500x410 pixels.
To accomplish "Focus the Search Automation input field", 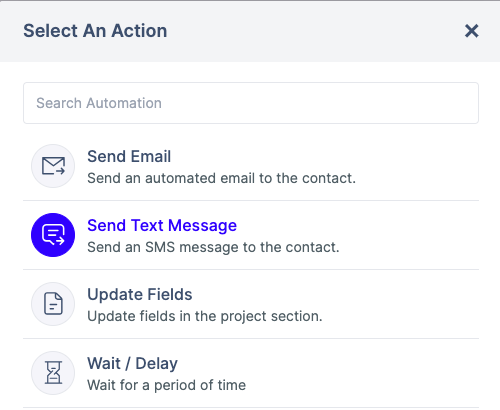I will [x=251, y=103].
